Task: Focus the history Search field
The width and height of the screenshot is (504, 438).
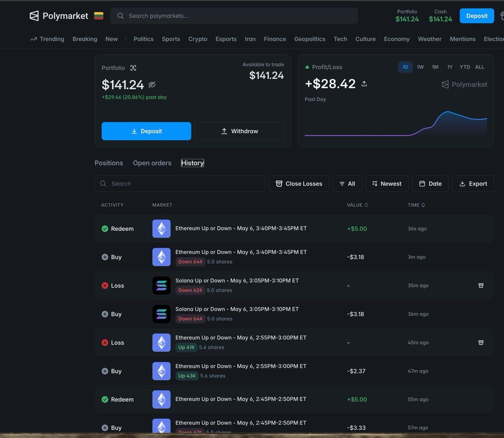Action: click(180, 184)
